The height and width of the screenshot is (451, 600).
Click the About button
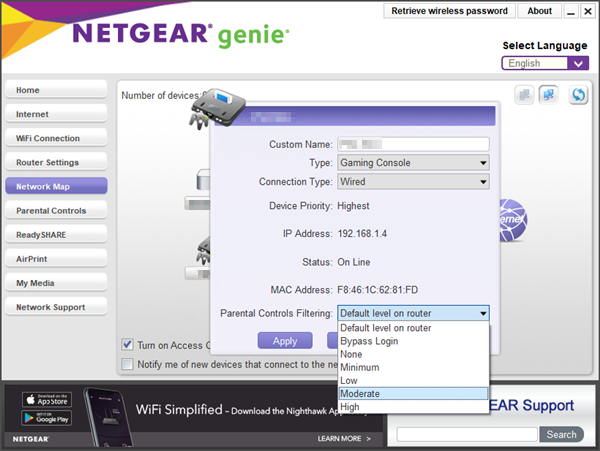[540, 11]
